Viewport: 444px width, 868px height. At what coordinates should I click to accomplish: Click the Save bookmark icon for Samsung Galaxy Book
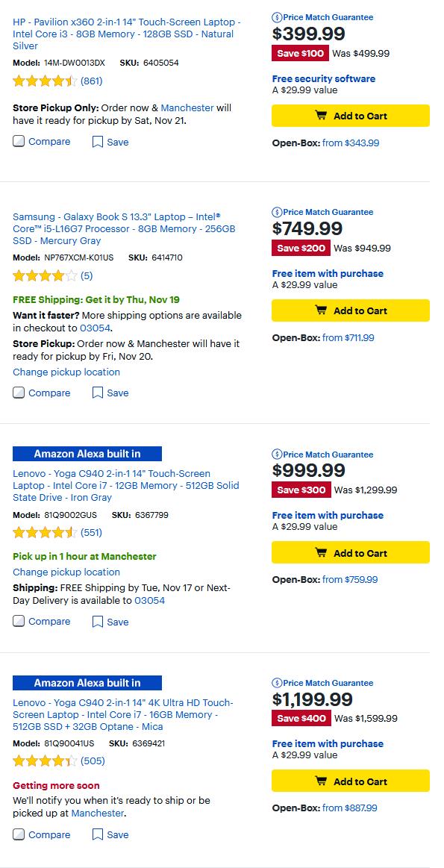pos(98,393)
